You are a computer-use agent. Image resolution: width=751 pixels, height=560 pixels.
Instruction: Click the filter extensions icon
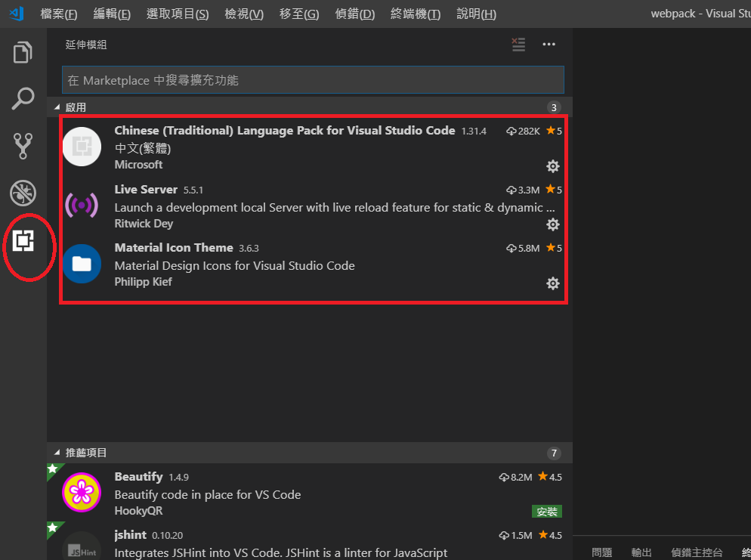click(518, 45)
